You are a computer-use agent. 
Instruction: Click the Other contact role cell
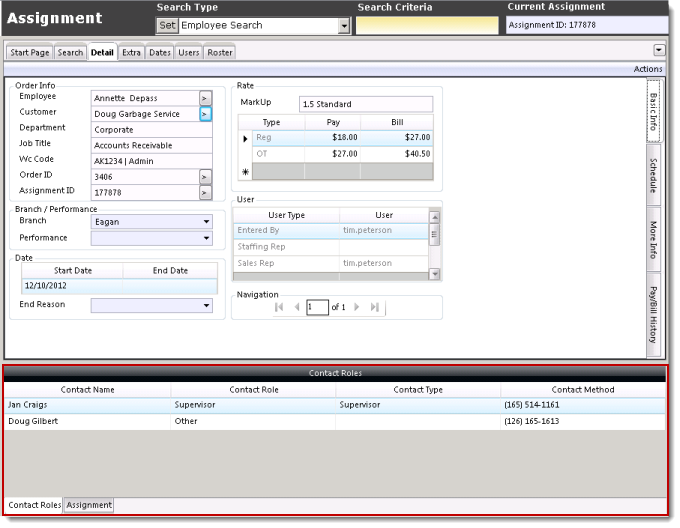coord(253,421)
